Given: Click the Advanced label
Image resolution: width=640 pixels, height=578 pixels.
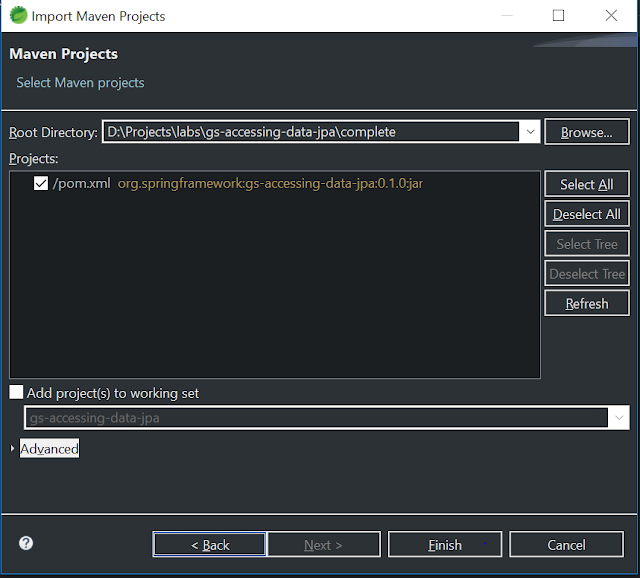Looking at the screenshot, I should (x=49, y=449).
